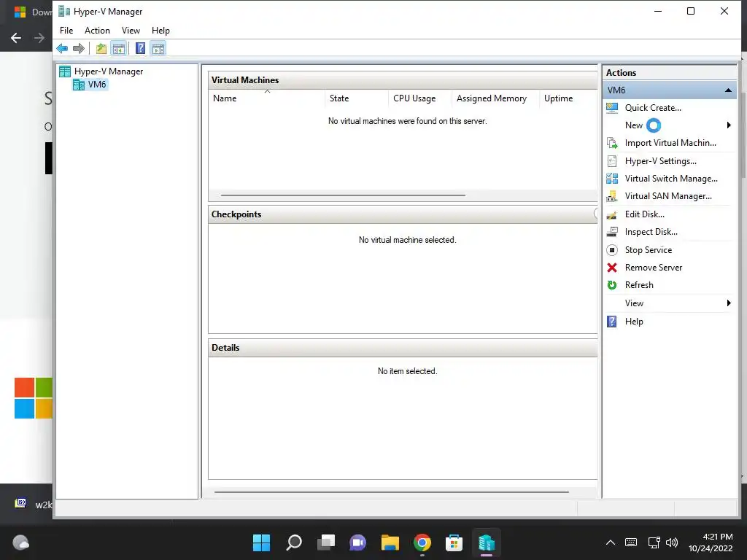Open Hyper-V Settings
Viewport: 747px width, 560px height.
pos(660,161)
